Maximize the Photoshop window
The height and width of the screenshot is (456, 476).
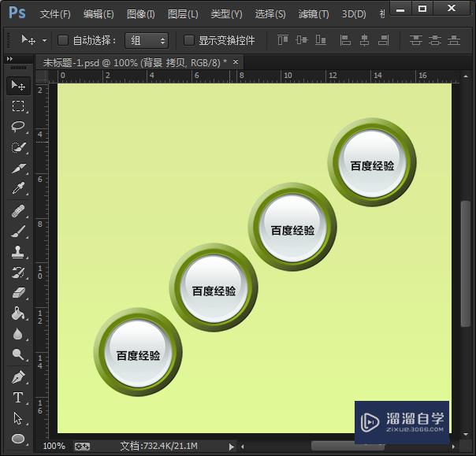(x=422, y=9)
